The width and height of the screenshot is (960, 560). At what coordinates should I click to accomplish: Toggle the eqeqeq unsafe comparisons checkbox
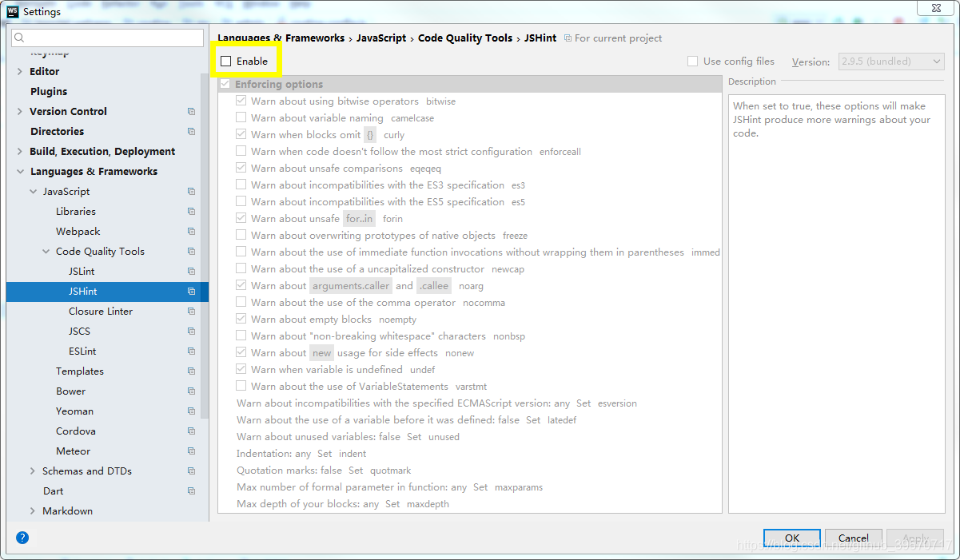(x=241, y=169)
